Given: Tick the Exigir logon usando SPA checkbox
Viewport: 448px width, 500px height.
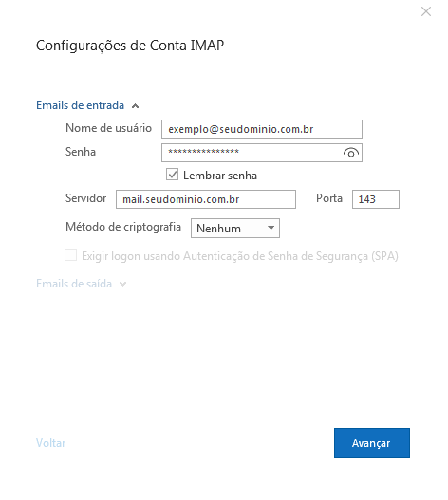Looking at the screenshot, I should (x=70, y=255).
